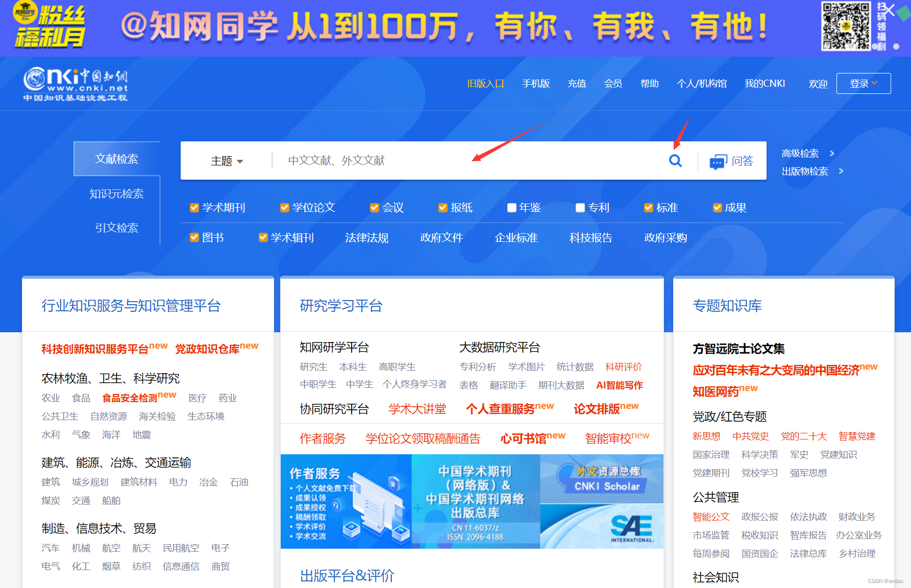Viewport: 911px width, 588px height.
Task: Open 旧版入口 in top navigation
Action: (486, 84)
